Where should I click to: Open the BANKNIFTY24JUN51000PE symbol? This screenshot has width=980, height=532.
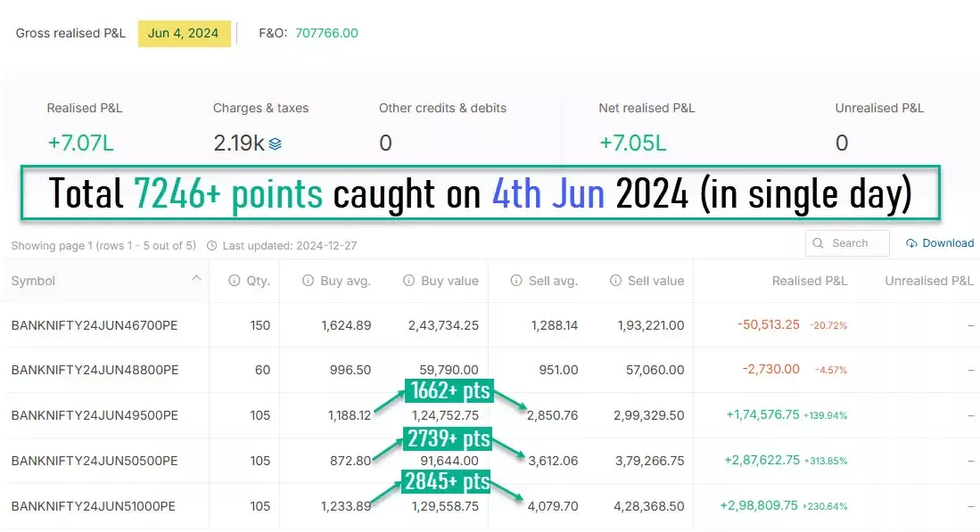pyautogui.click(x=94, y=506)
